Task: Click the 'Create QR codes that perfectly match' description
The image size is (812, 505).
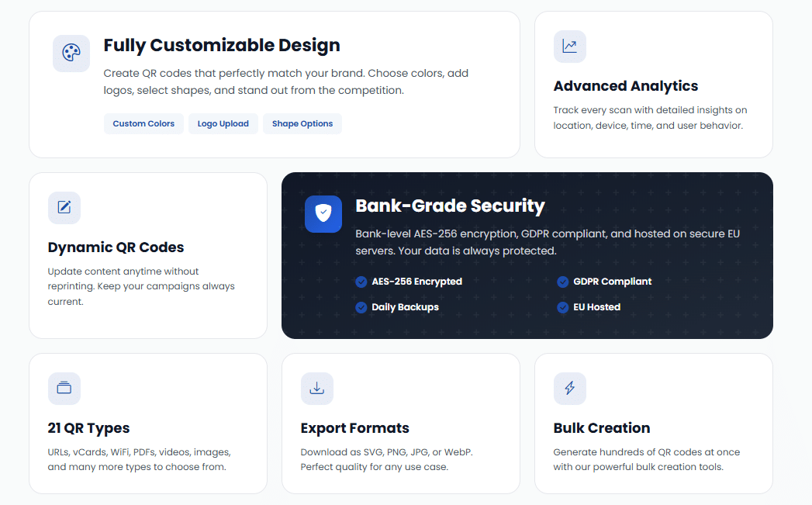Action: pos(286,81)
